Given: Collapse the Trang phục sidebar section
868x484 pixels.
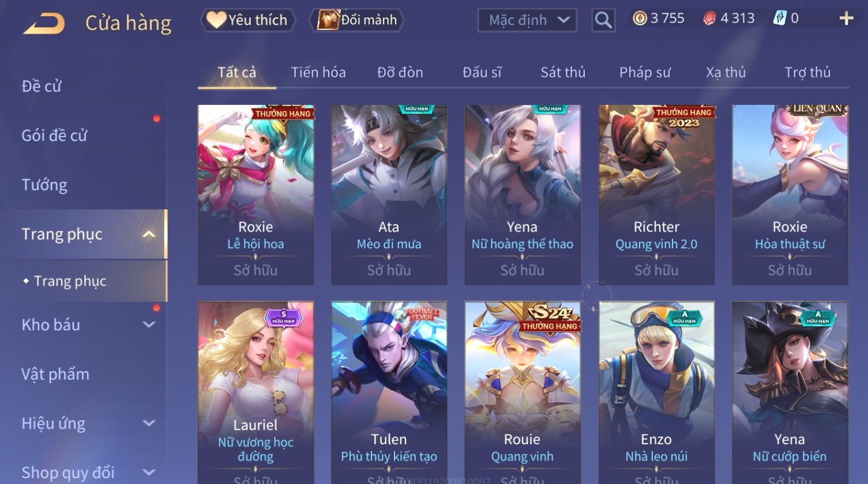Looking at the screenshot, I should (149, 235).
